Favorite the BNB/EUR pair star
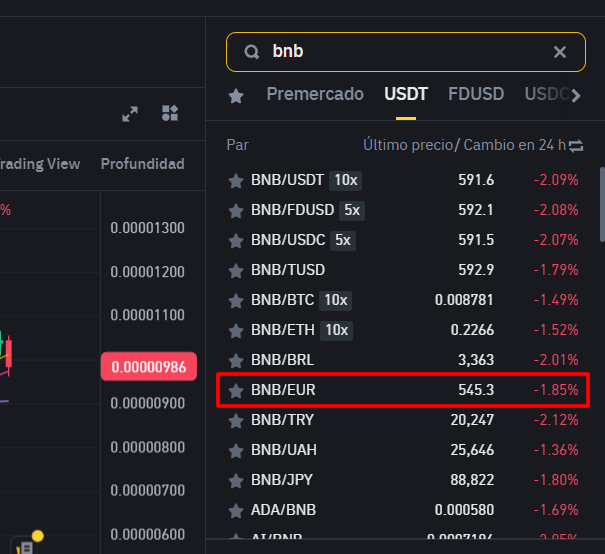605x554 pixels. 236,390
